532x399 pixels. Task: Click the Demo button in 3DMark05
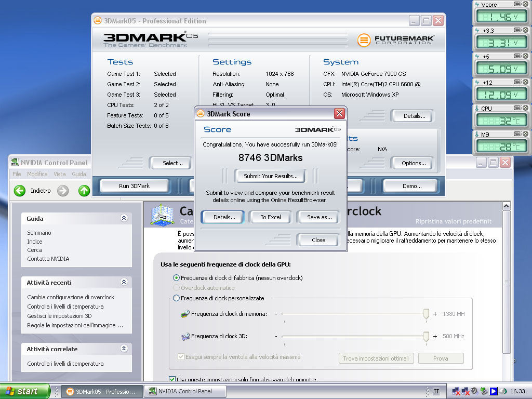[x=412, y=186]
